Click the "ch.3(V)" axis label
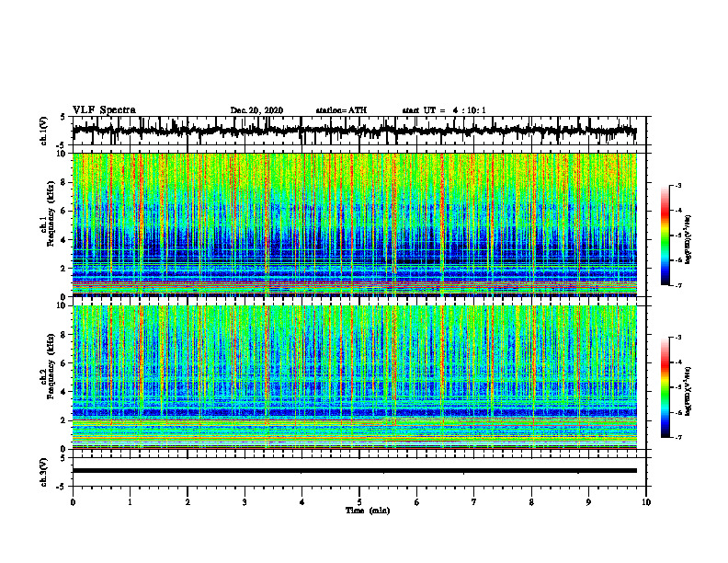This screenshot has width=728, height=563. pos(44,472)
